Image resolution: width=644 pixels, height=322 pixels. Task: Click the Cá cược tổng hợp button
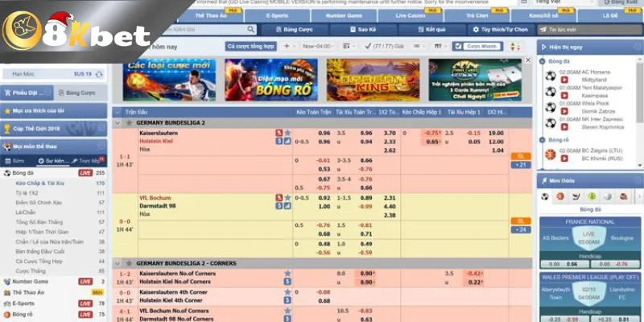[250, 47]
